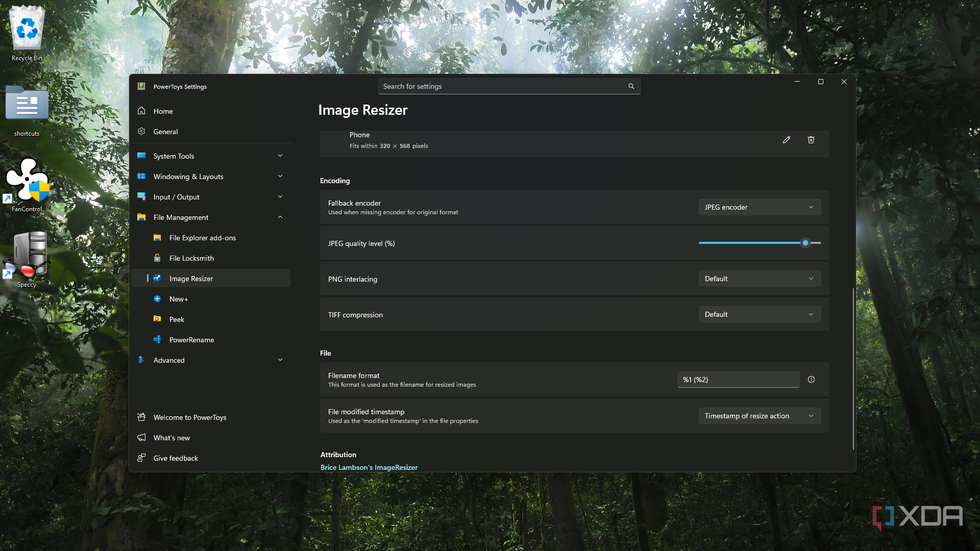980x551 pixels.
Task: Open TIFF compression dropdown
Action: pyautogui.click(x=759, y=314)
